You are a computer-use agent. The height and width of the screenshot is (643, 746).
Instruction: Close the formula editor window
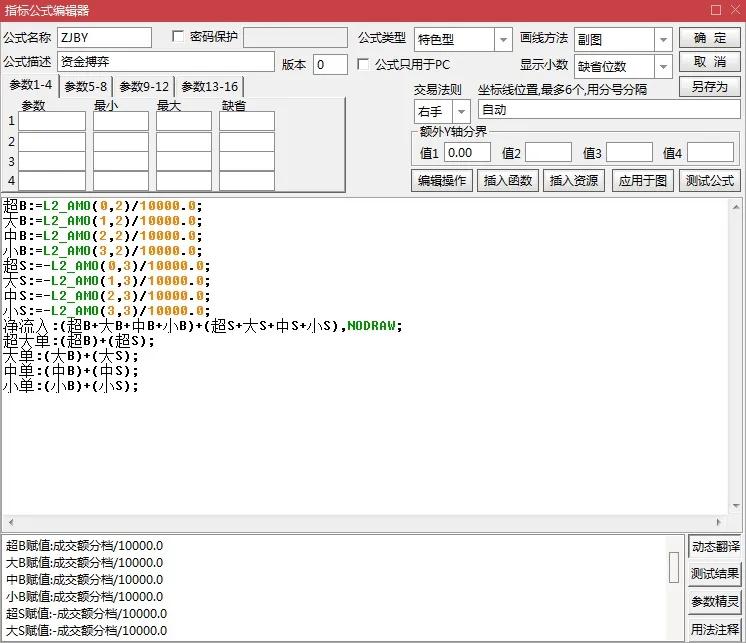pos(733,10)
